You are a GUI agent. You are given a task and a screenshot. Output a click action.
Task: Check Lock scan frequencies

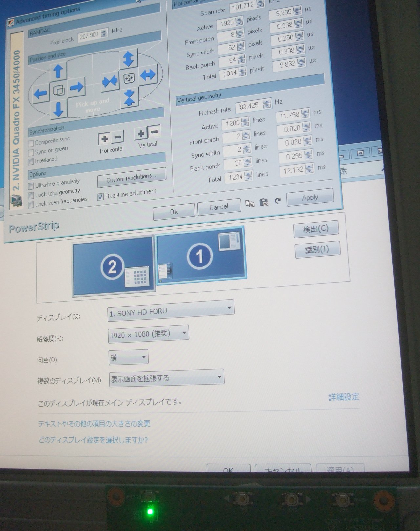(31, 205)
